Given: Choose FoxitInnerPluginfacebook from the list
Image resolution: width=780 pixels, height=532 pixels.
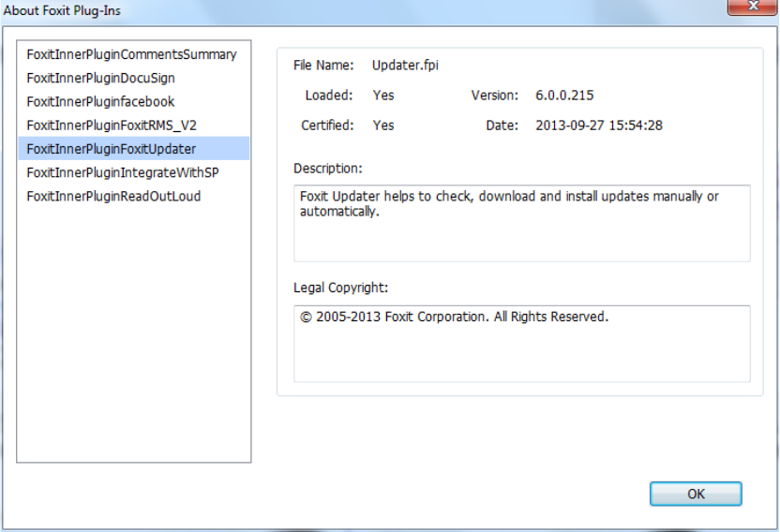Looking at the screenshot, I should [x=133, y=101].
